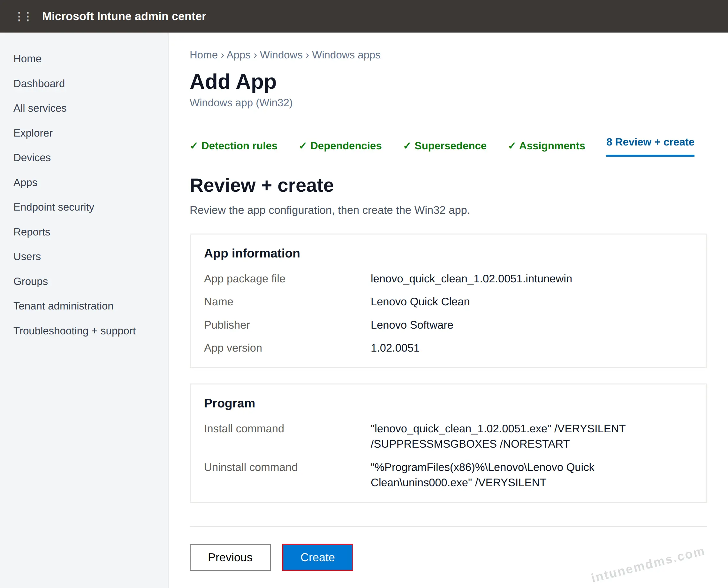Open Users in the sidebar
The width and height of the screenshot is (728, 588).
coord(27,257)
